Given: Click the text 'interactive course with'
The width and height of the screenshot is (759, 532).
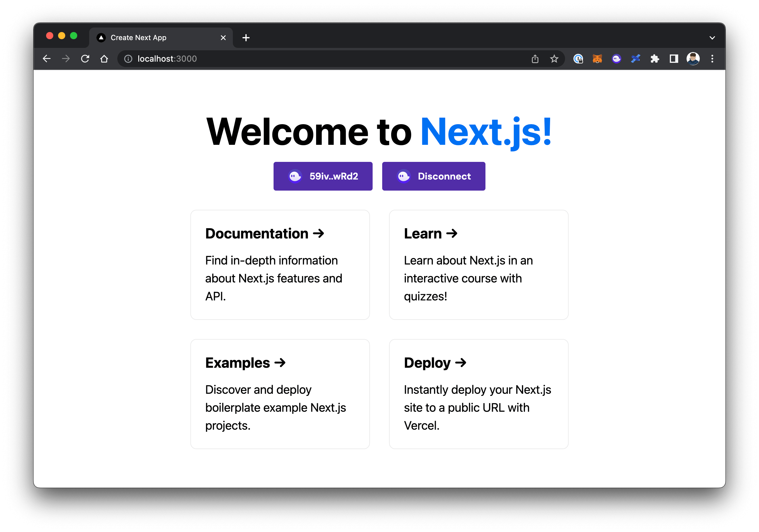Looking at the screenshot, I should pyautogui.click(x=463, y=278).
